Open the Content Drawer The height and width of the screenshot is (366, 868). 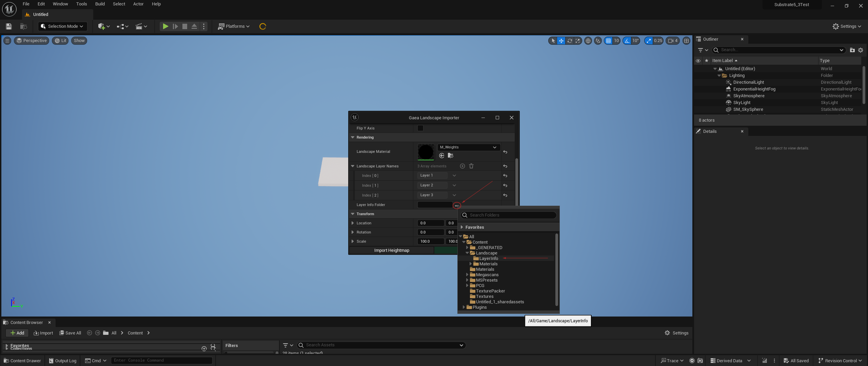(x=22, y=361)
